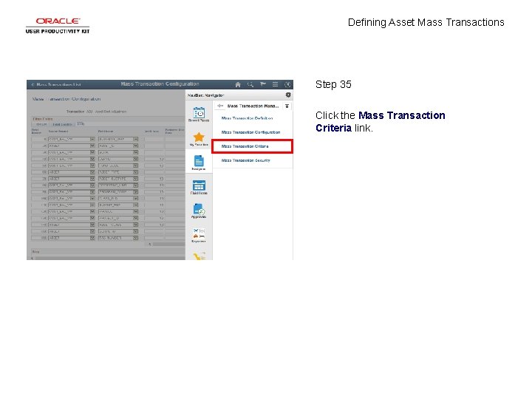Open the Fluid Home icon

click(199, 187)
